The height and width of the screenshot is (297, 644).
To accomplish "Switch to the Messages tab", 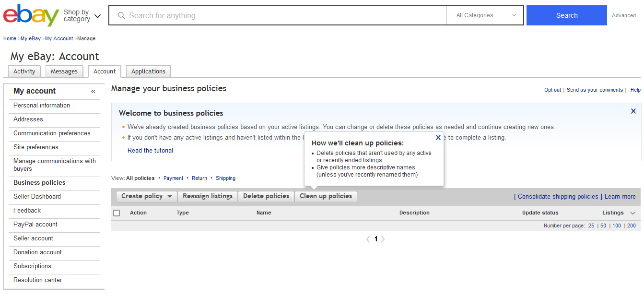I will pos(64,71).
